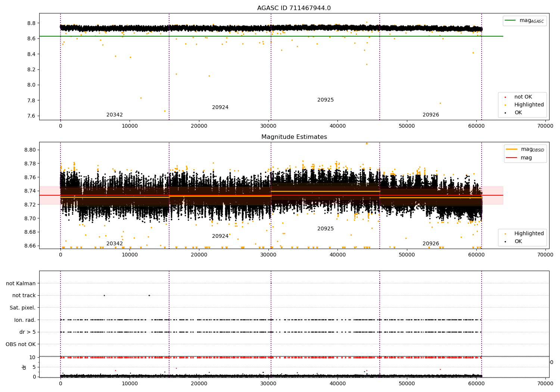
Task: Click the 8.2 y-axis tick in top panel
Action: point(31,69)
